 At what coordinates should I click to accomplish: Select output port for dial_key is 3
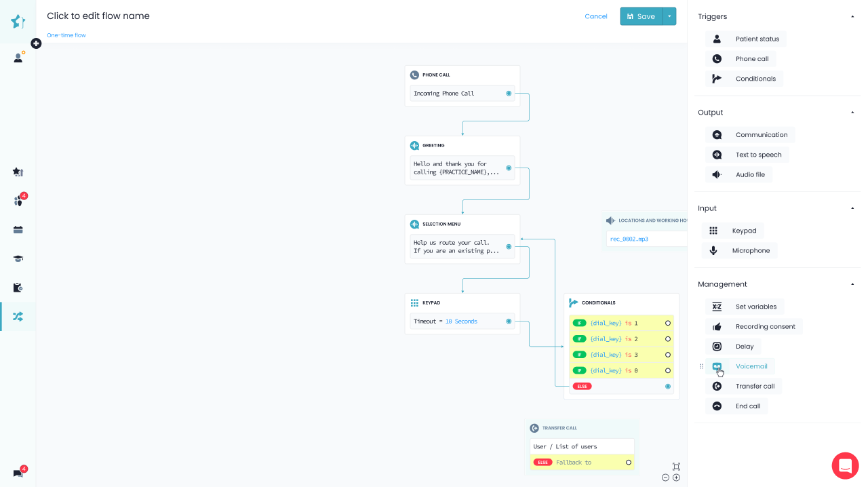(x=668, y=355)
